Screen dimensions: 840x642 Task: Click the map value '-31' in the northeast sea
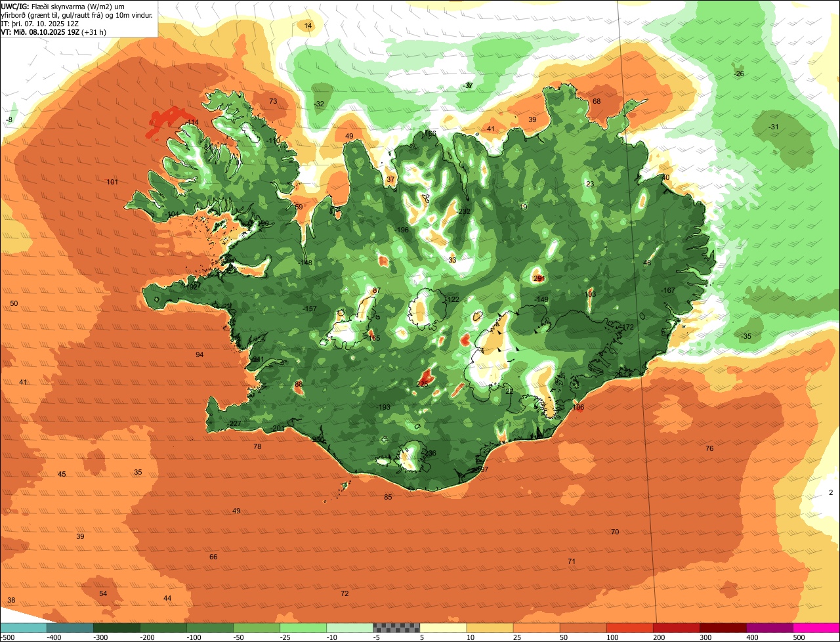(x=774, y=127)
